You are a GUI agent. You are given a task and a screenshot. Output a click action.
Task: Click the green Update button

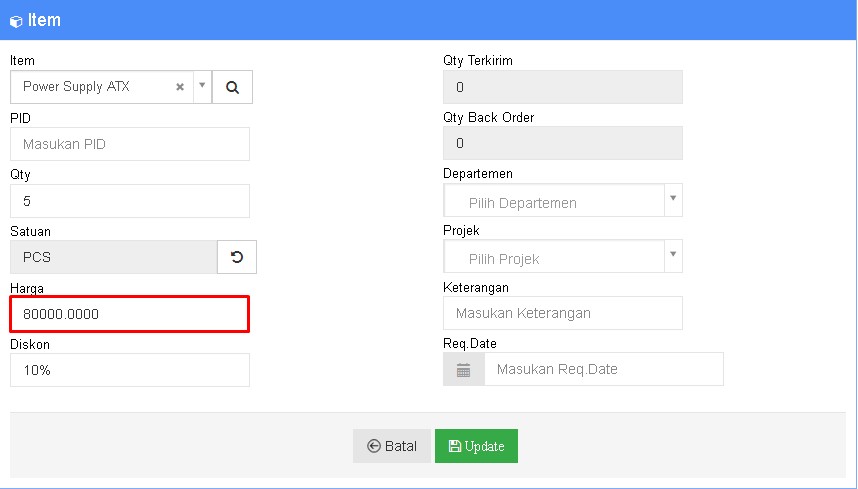point(476,446)
